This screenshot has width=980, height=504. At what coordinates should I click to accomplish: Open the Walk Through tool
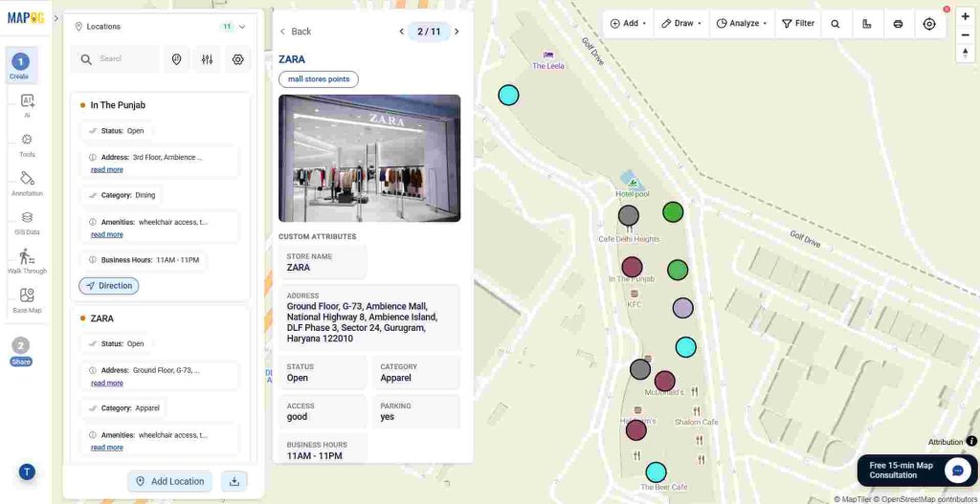(x=27, y=261)
